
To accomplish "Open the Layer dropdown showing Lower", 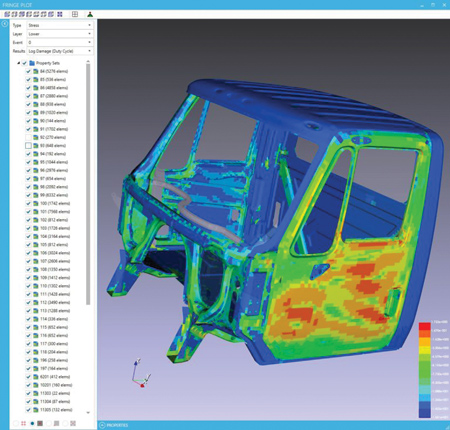I will [60, 34].
